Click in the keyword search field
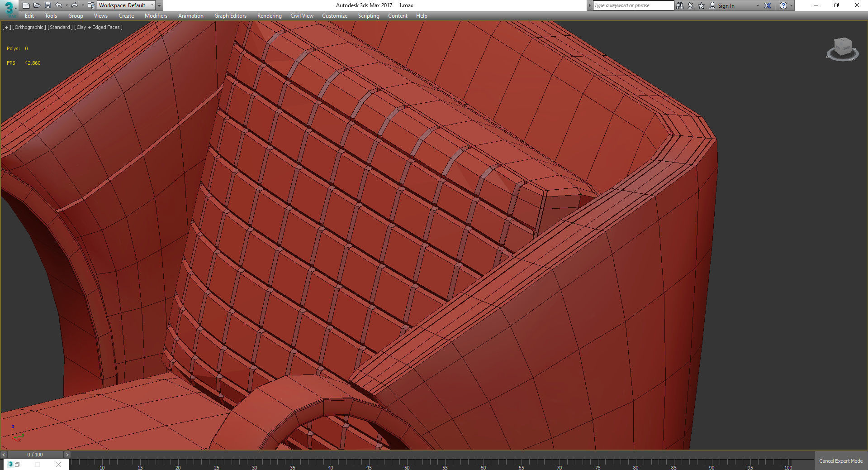The image size is (868, 470). pos(633,5)
